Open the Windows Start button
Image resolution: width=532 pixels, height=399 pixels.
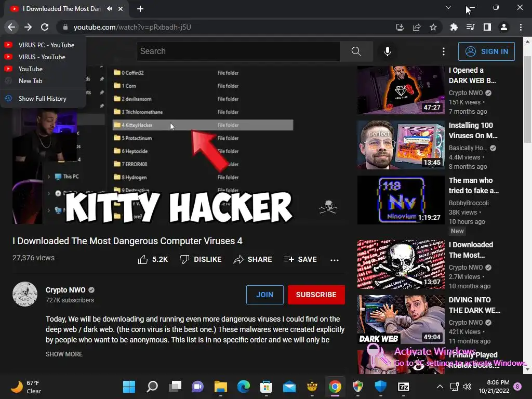click(129, 387)
